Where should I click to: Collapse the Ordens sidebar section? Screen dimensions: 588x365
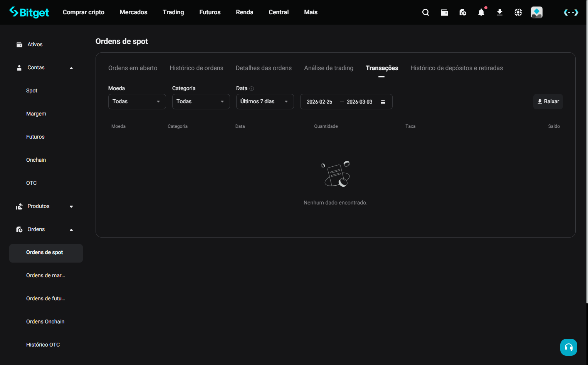pyautogui.click(x=71, y=230)
